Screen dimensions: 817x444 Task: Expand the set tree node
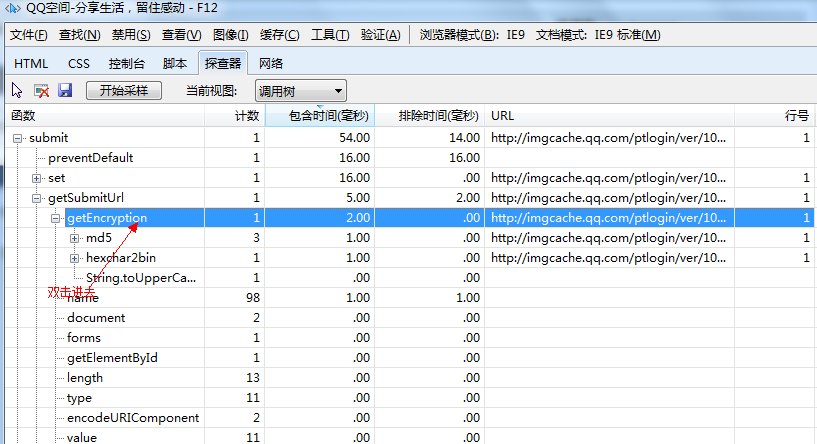[36, 178]
